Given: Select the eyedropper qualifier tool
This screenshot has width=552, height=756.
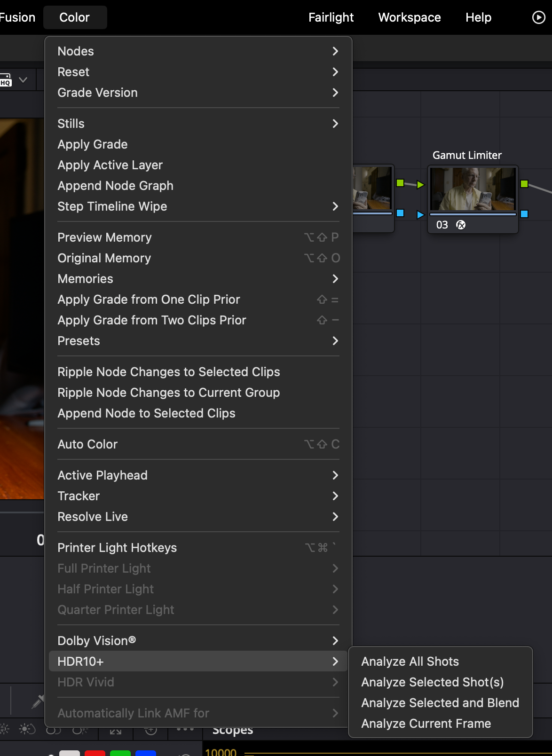Looking at the screenshot, I should click(37, 701).
